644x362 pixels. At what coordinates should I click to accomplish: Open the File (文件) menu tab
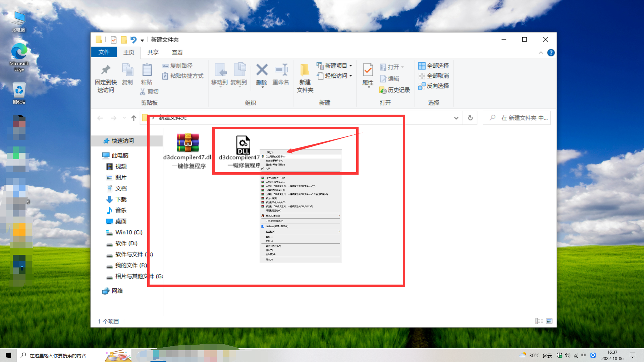(x=104, y=52)
